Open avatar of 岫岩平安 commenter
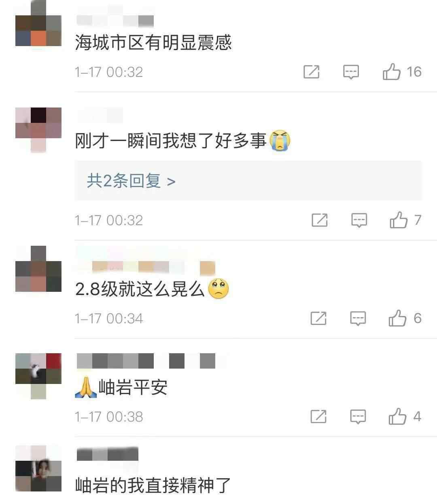The width and height of the screenshot is (437, 504). pos(38,376)
